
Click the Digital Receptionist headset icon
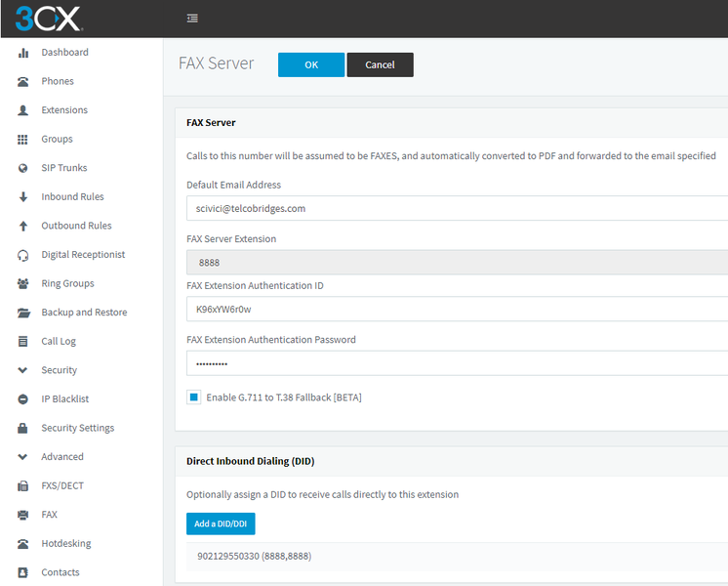click(x=22, y=255)
